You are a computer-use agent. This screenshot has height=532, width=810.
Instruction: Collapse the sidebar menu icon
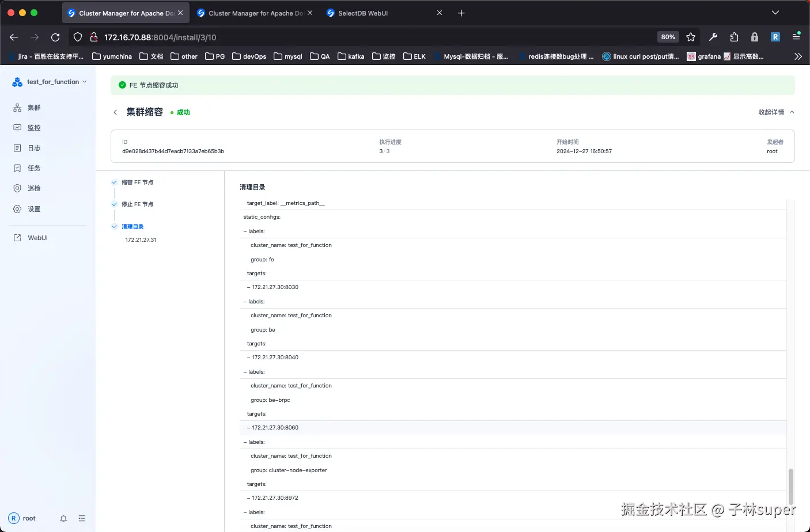coord(82,518)
